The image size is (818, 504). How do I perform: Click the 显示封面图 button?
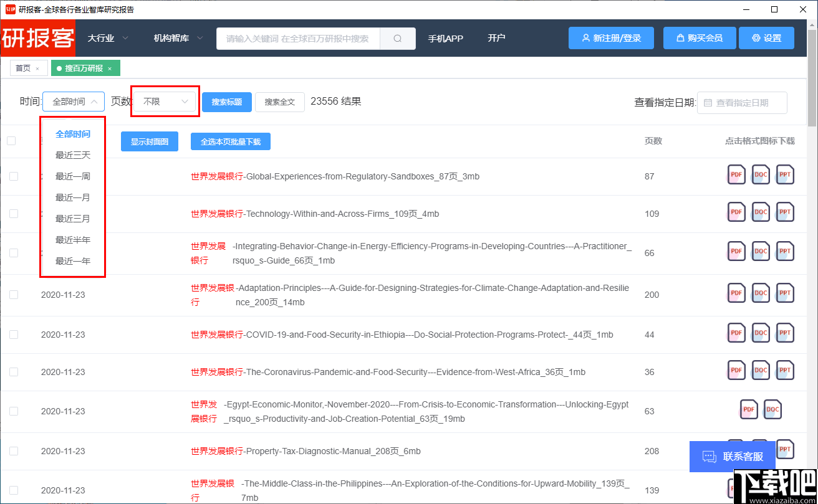(x=150, y=141)
